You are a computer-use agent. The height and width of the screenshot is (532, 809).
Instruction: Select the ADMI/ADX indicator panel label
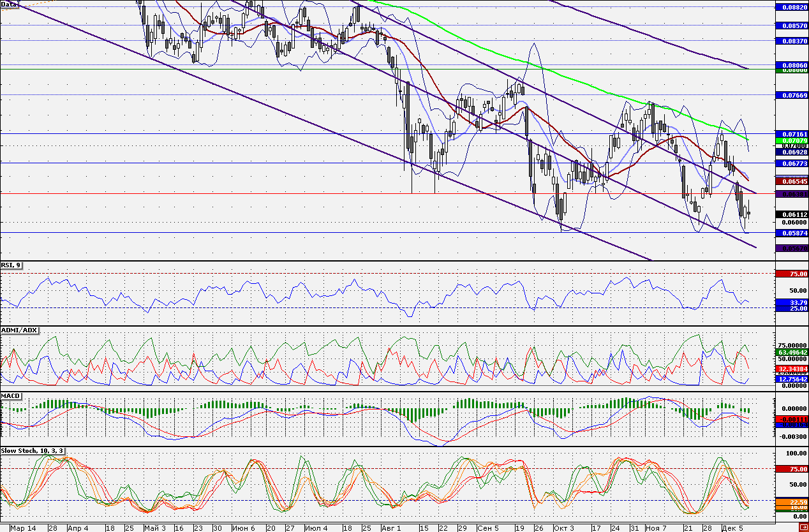(20, 330)
